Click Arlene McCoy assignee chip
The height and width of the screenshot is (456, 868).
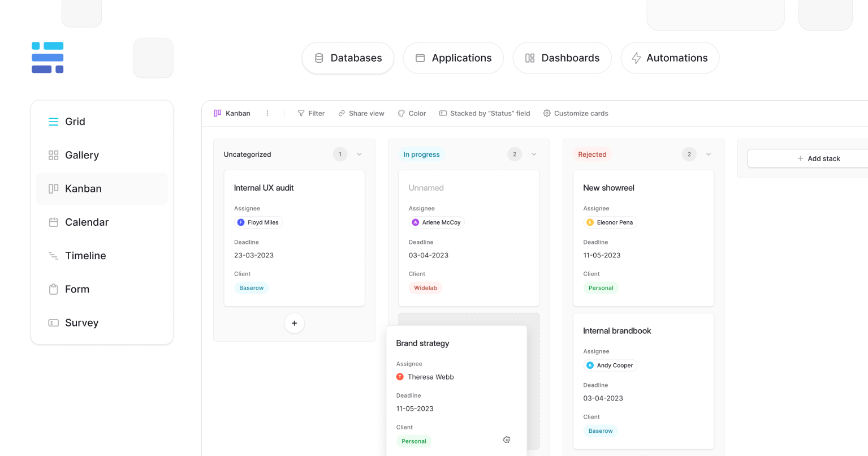437,222
